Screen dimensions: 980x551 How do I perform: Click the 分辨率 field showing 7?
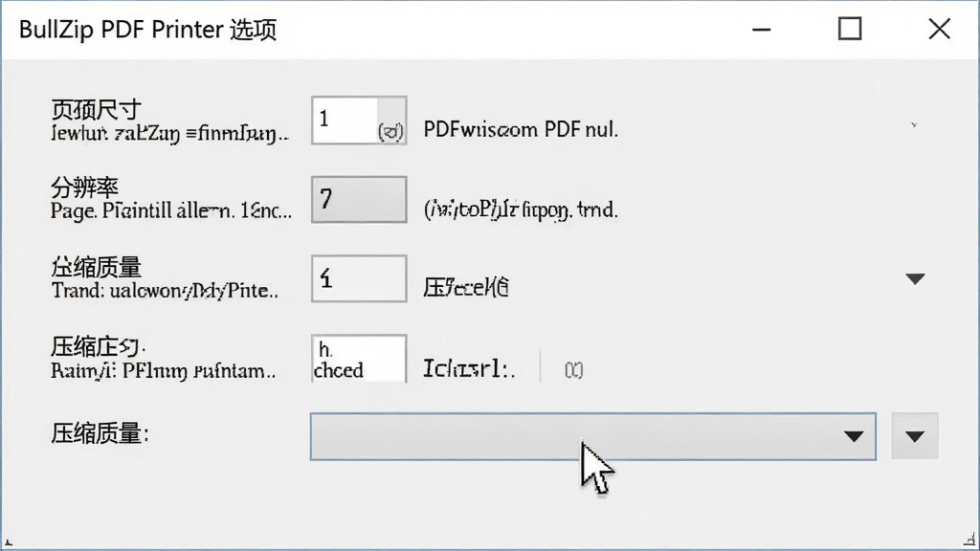coord(359,200)
